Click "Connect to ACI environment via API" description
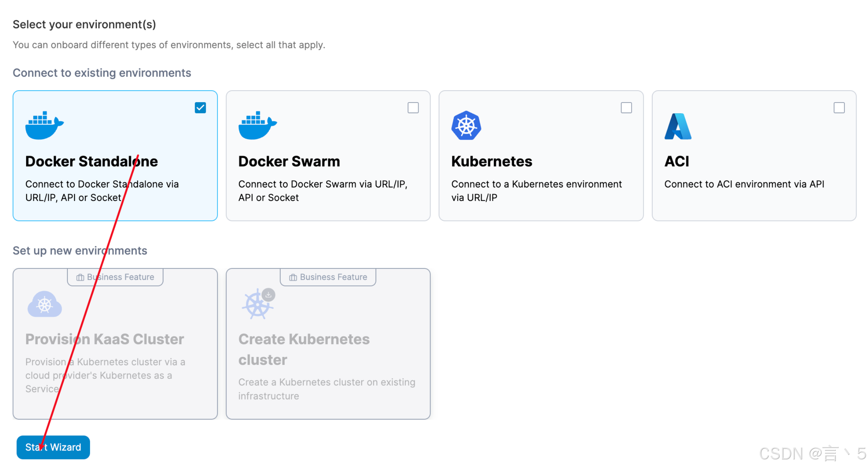Image resolution: width=868 pixels, height=468 pixels. (x=744, y=184)
